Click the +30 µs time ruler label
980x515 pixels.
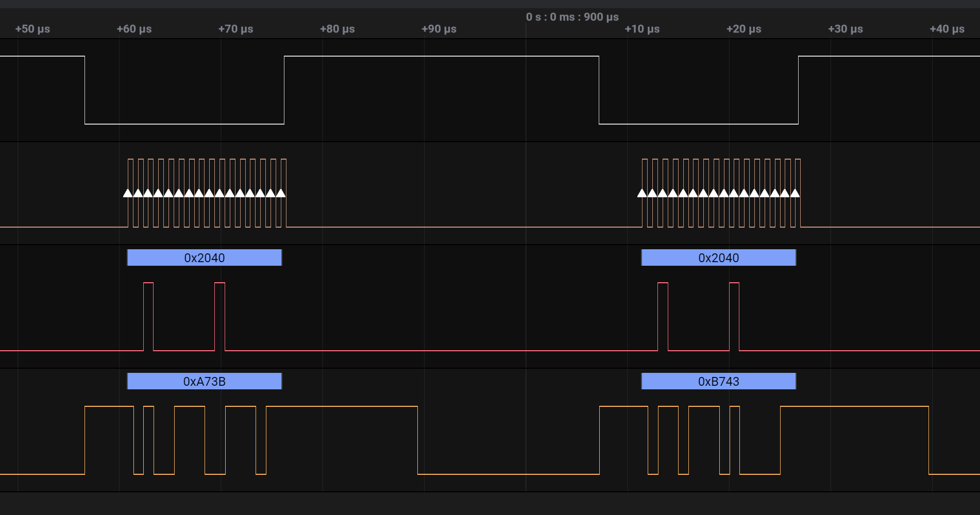point(846,29)
